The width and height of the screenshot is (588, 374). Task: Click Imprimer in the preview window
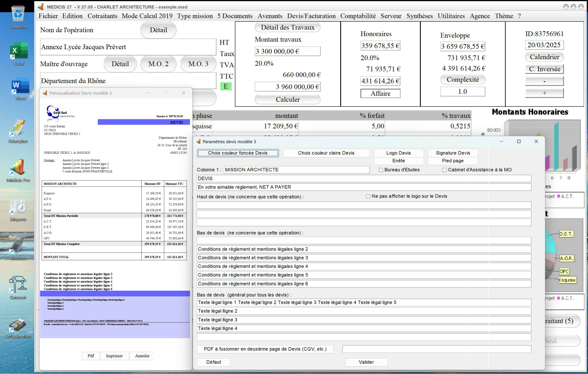pos(114,356)
